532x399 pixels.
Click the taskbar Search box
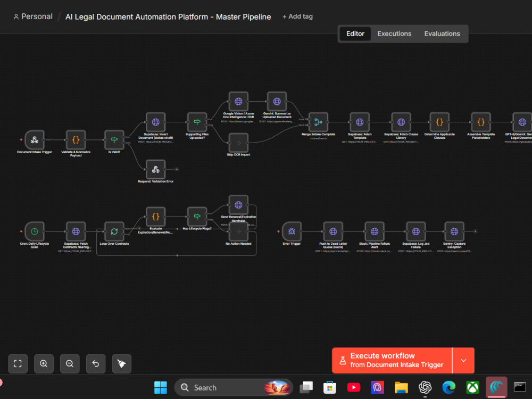[x=234, y=387]
